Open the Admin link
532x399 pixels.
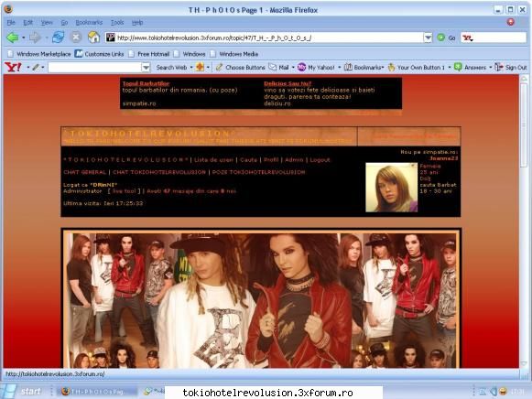(x=294, y=159)
